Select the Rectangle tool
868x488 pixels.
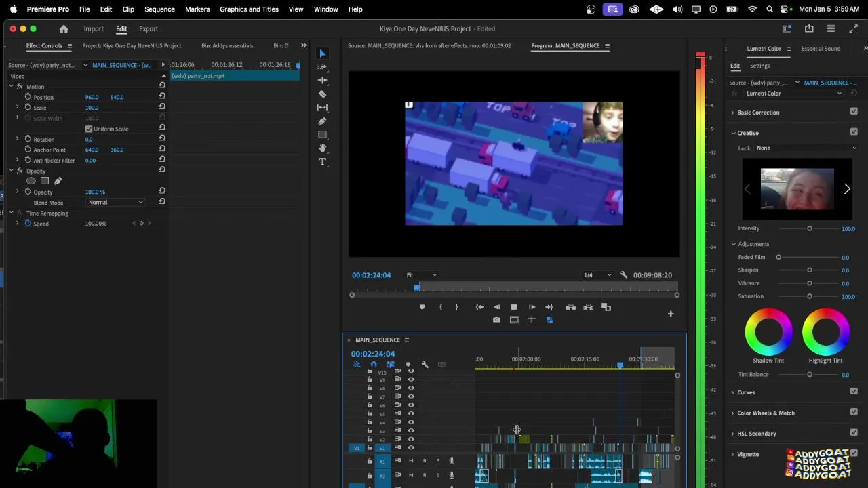point(323,134)
